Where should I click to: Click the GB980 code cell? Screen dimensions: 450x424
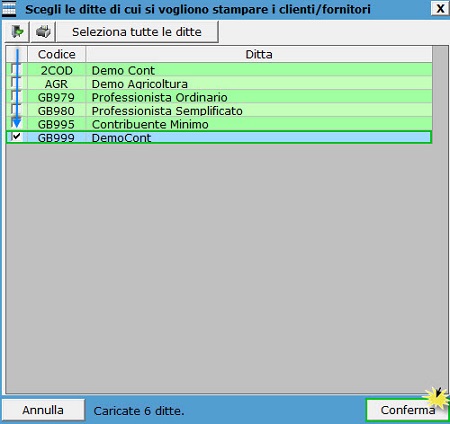pos(56,110)
